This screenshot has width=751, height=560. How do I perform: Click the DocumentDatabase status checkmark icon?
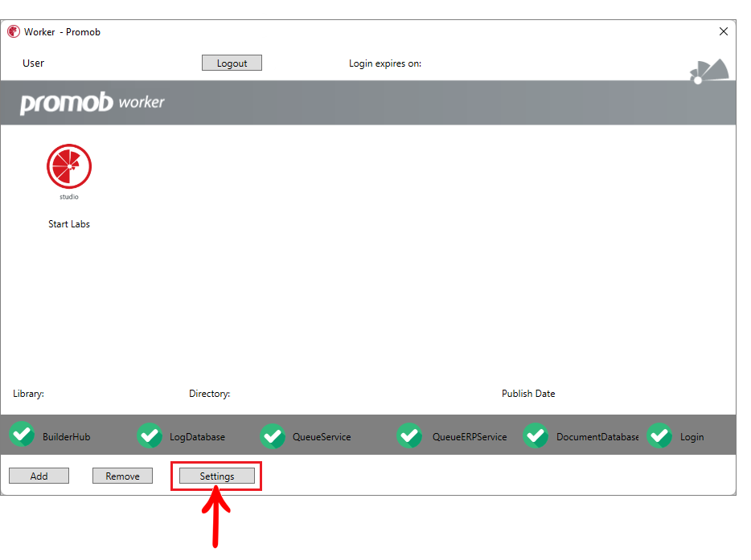click(536, 435)
